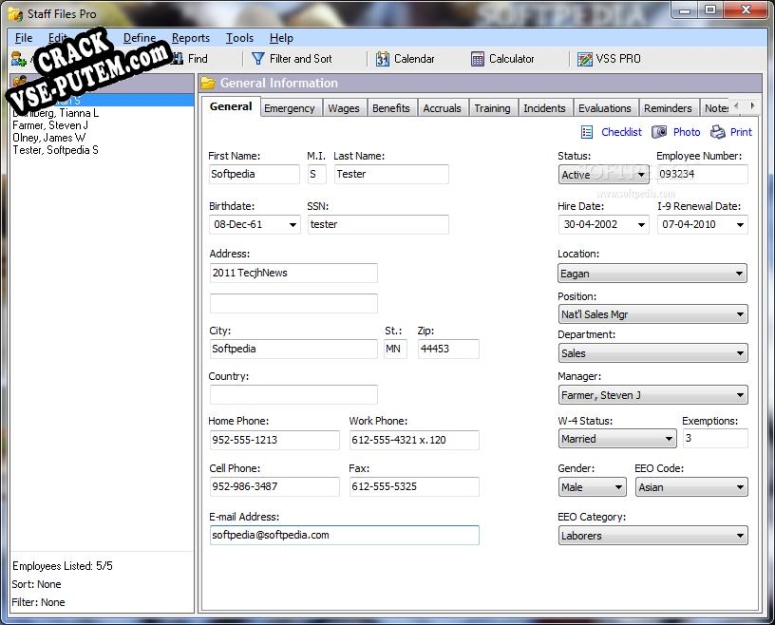Launch the Calculator toolbar icon
This screenshot has width=775, height=625.
coord(477,59)
